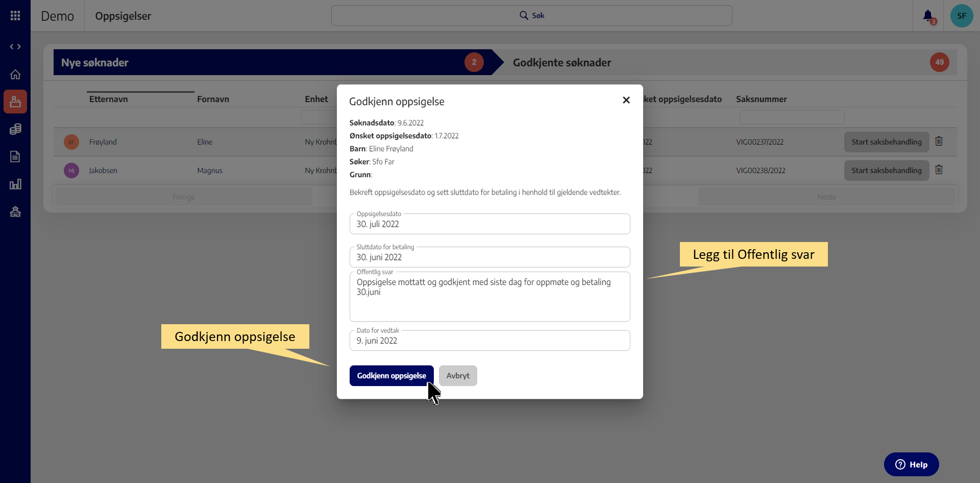Open the institution building icon in sidebar

pyautogui.click(x=15, y=212)
